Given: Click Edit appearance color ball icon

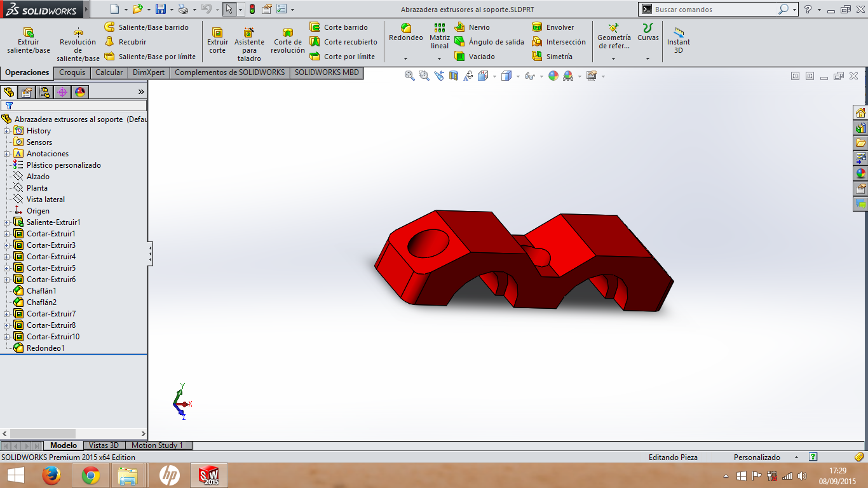Looking at the screenshot, I should 553,76.
